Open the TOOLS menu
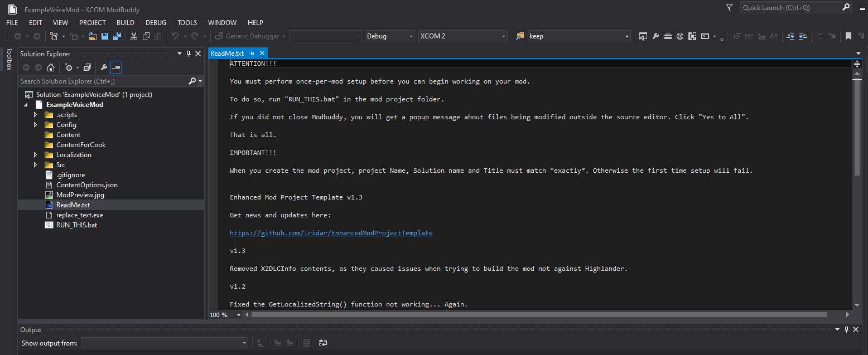This screenshot has width=868, height=355. (x=187, y=23)
